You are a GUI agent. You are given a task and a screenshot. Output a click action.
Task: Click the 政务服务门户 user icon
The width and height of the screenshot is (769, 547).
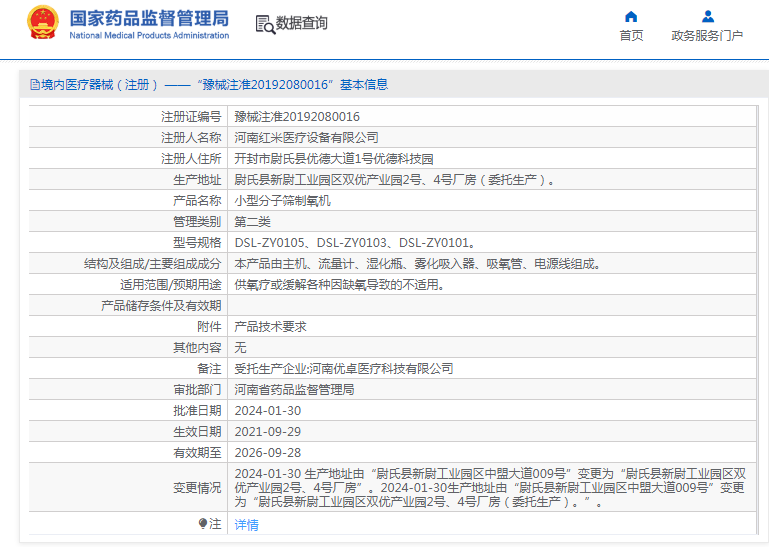coord(708,17)
